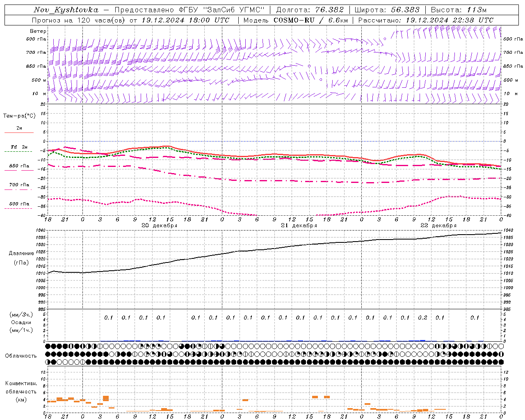Click the forecast header 'Прогноз на 120 часа(ов)'
This screenshot has height=420, width=525.
click(79, 20)
